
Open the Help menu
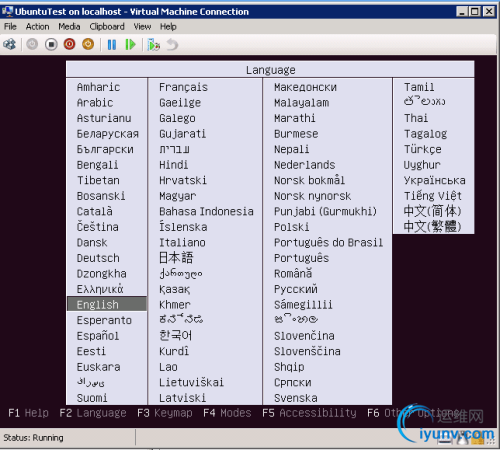tap(168, 27)
